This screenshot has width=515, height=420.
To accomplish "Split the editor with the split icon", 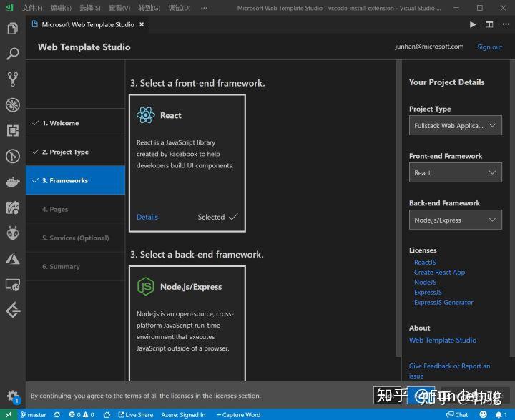I will click(489, 24).
